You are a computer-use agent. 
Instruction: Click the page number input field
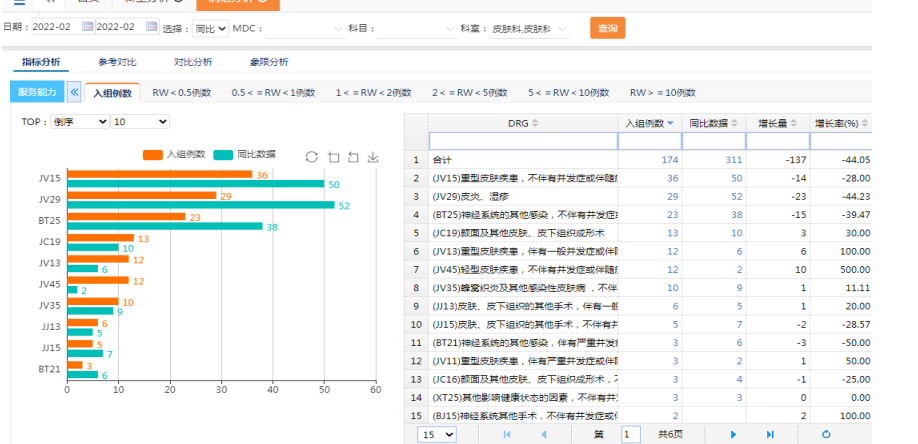[x=631, y=434]
